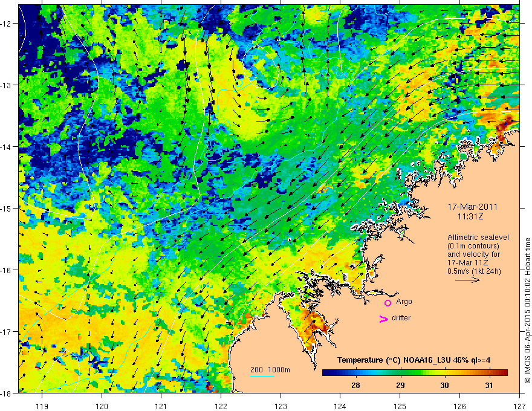Click the '-15' latitude axis label
This screenshot has width=532, height=411.
tap(7, 208)
